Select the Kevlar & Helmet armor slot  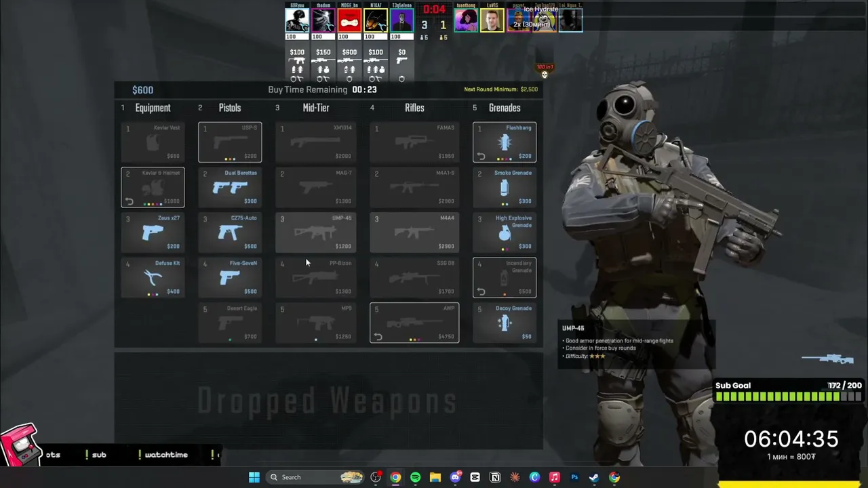click(x=153, y=187)
